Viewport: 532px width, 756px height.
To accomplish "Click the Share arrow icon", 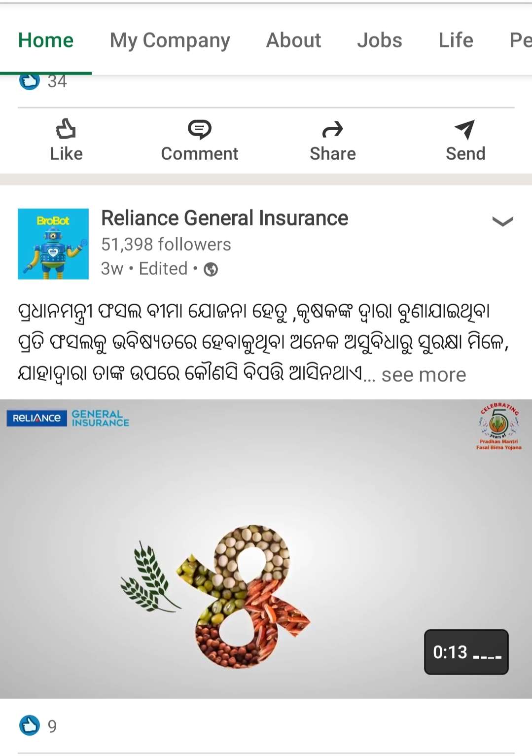I will click(x=332, y=130).
